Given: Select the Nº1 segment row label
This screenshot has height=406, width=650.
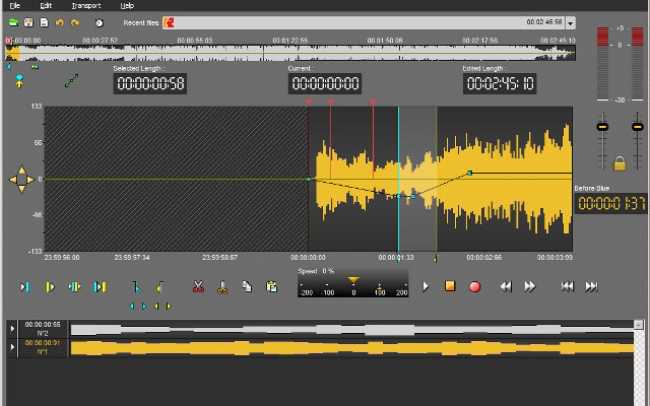Looking at the screenshot, I should click(x=43, y=347).
